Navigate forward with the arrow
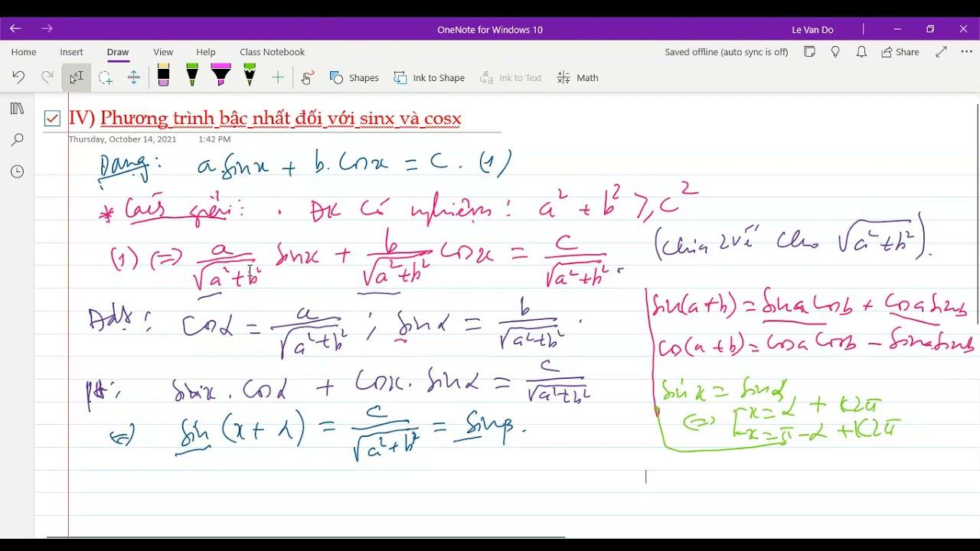 [47, 29]
